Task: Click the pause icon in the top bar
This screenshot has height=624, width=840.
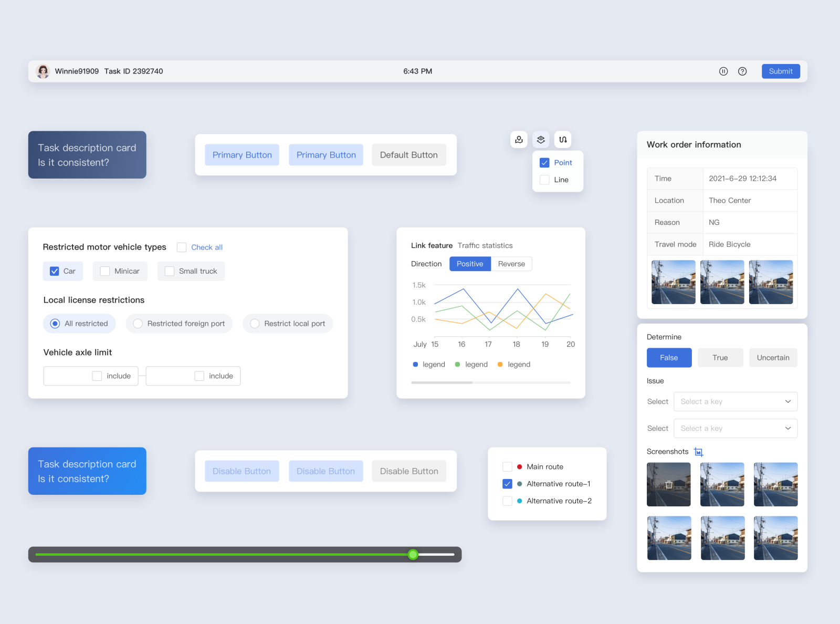Action: [x=723, y=71]
